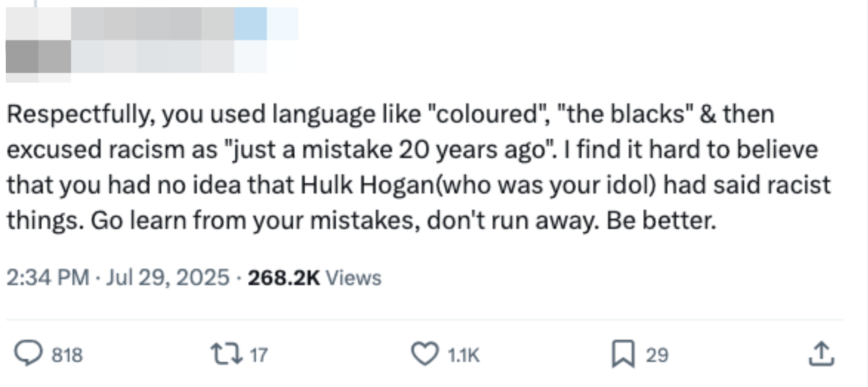Repost this tweet using the arrows icon
Viewport: 868px width, 387px height.
pos(226,354)
